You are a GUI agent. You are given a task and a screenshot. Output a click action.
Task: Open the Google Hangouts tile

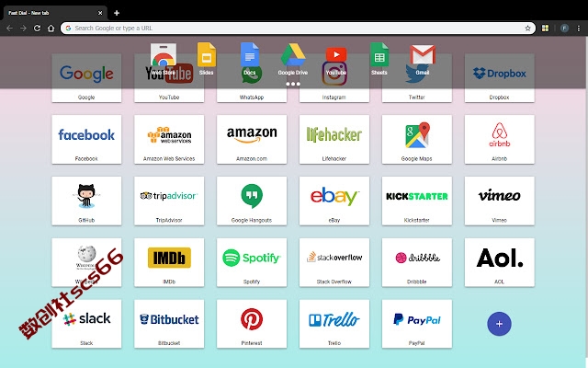252,201
